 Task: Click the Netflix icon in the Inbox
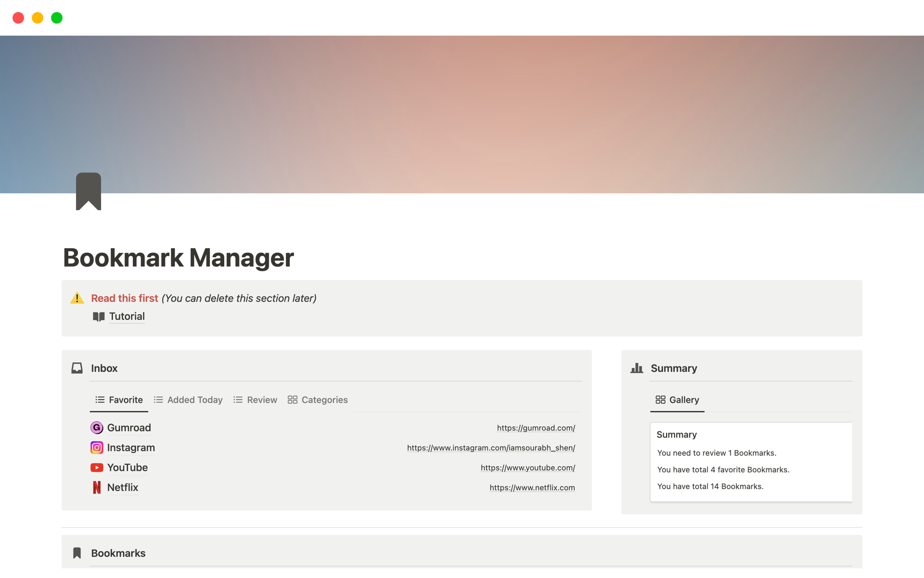pos(97,487)
